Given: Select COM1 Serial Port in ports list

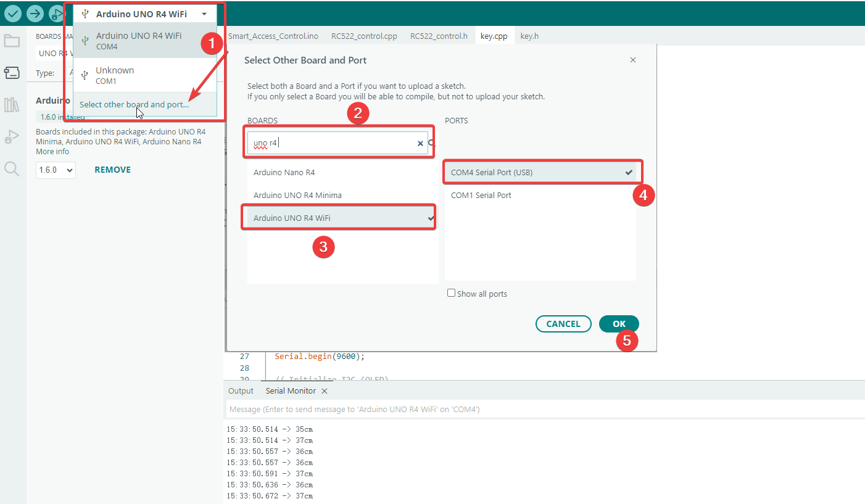Looking at the screenshot, I should tap(540, 196).
